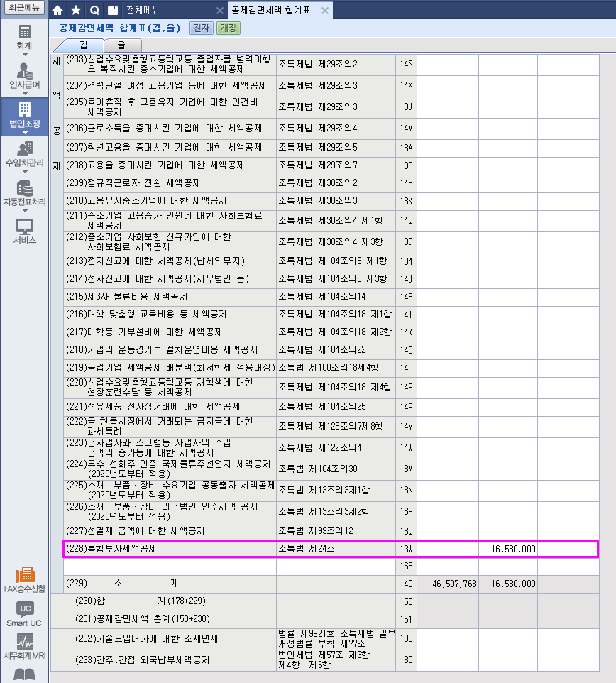Click code 13W cell
This screenshot has height=683, width=616.
tap(406, 549)
